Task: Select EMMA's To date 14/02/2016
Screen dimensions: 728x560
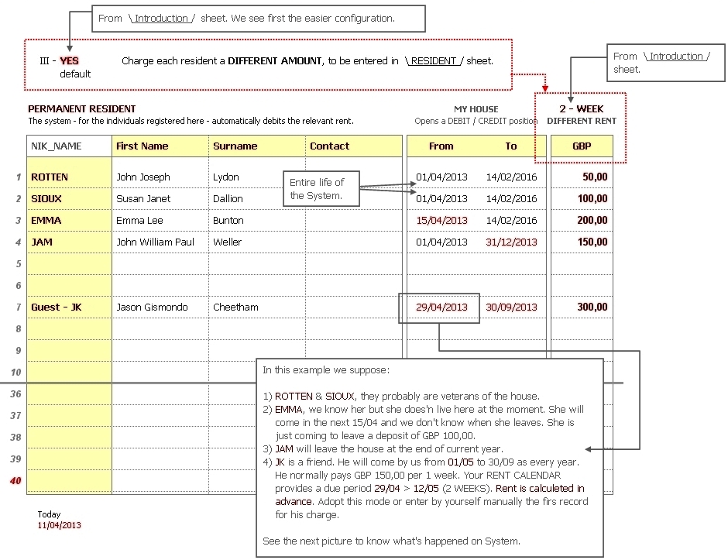Action: click(511, 221)
